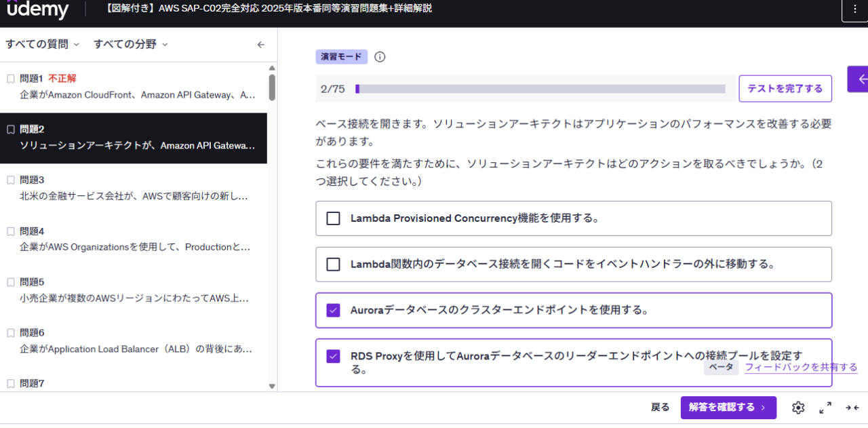Check the Lambda handler code answer checkbox
Screen dimensions: 868x428
coord(333,264)
